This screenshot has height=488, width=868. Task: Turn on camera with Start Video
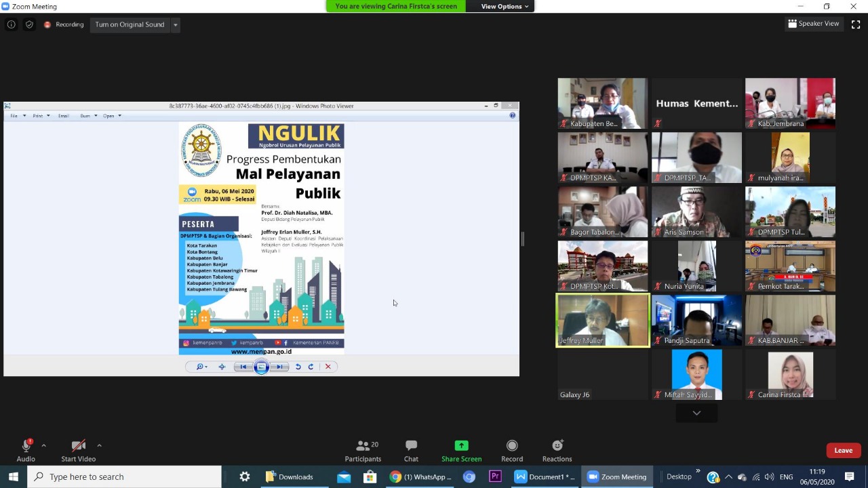pyautogui.click(x=79, y=451)
